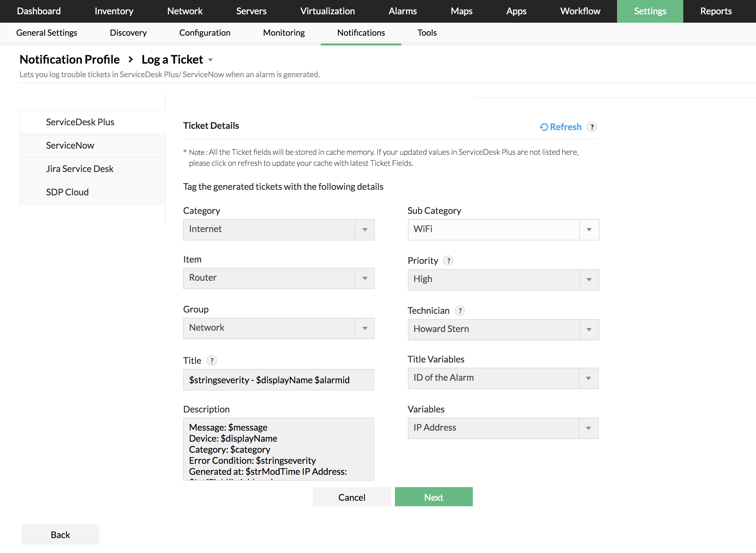
Task: Click help icon next to Refresh
Action: tap(592, 127)
